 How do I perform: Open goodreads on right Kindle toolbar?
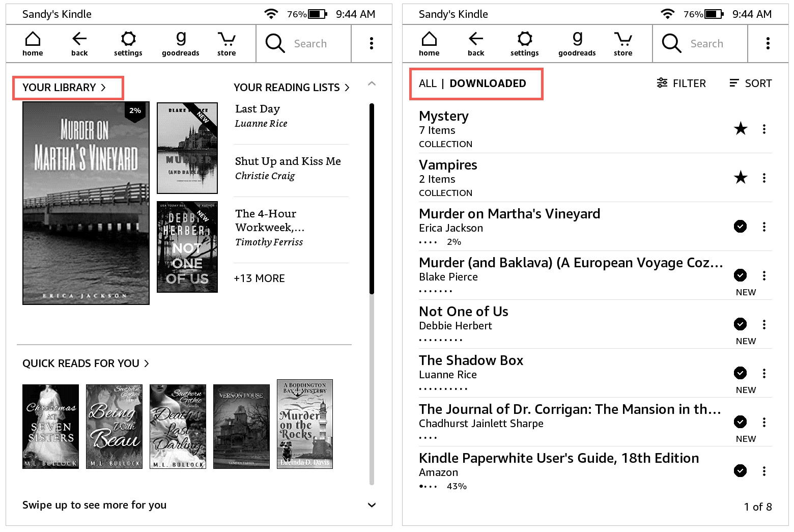[x=577, y=43]
